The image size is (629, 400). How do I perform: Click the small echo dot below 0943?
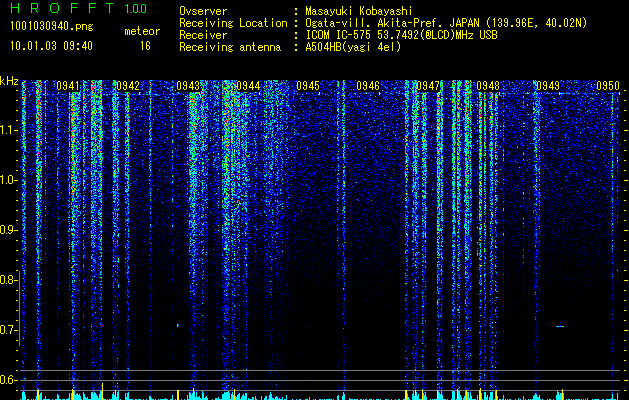[x=178, y=325]
